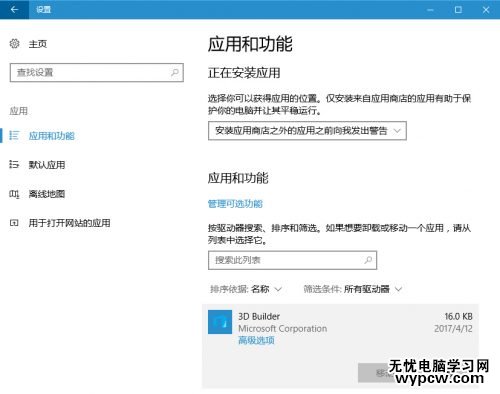
Task: Open 离线地图 settings page
Action: point(47,194)
